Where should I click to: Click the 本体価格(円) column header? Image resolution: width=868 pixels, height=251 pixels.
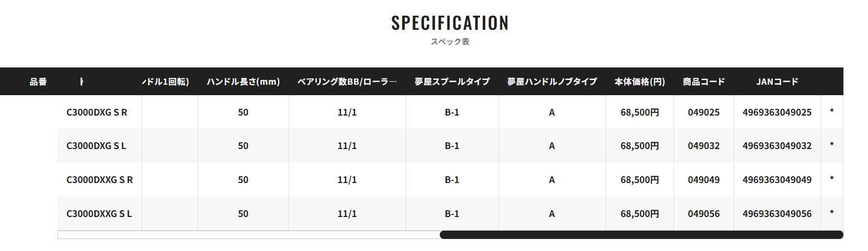pos(639,82)
